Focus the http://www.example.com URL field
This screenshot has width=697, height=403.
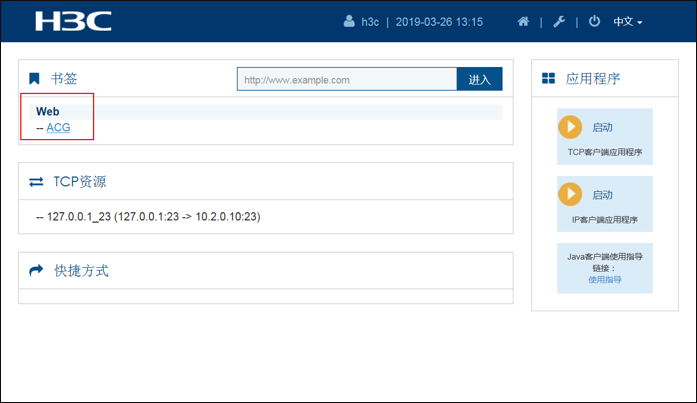(x=346, y=79)
